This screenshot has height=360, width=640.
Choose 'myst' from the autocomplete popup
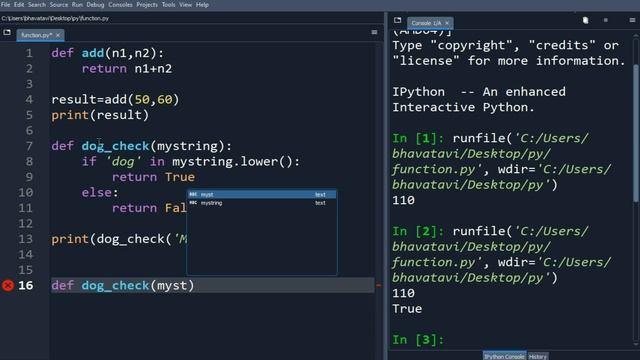coord(262,195)
